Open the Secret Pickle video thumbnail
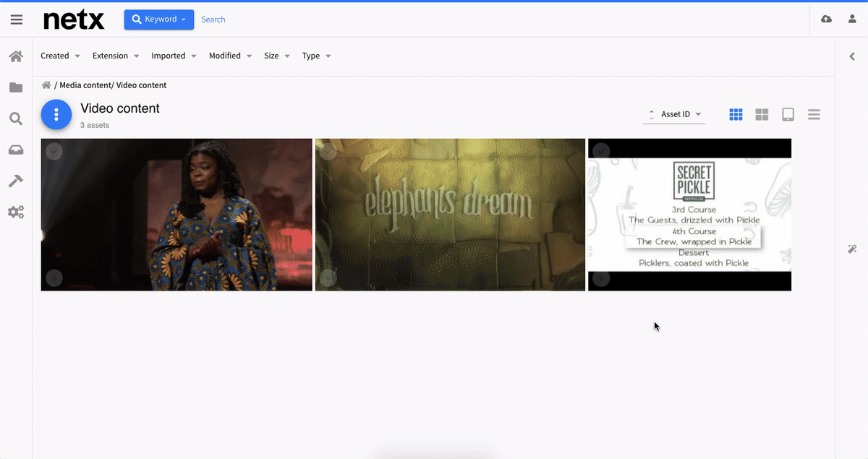 (689, 215)
